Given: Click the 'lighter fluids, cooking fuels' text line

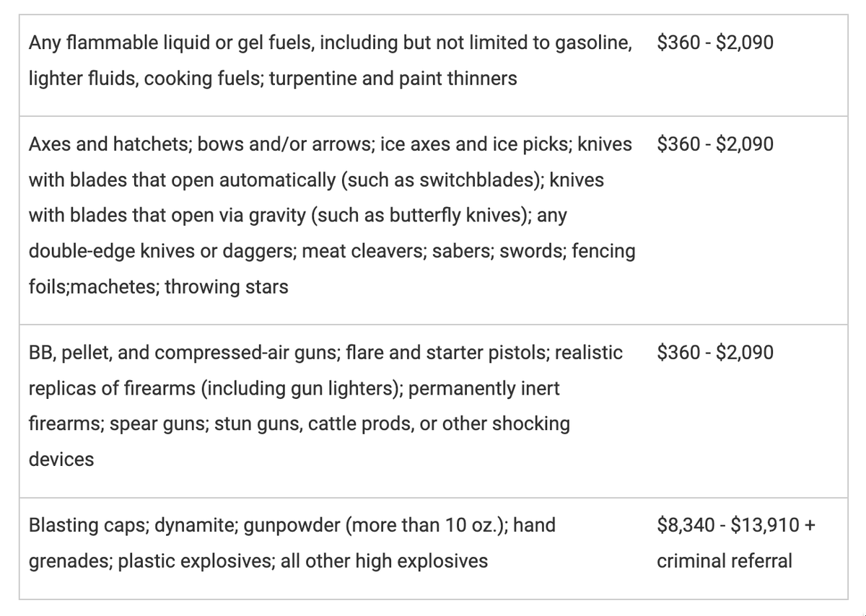Looking at the screenshot, I should (273, 79).
